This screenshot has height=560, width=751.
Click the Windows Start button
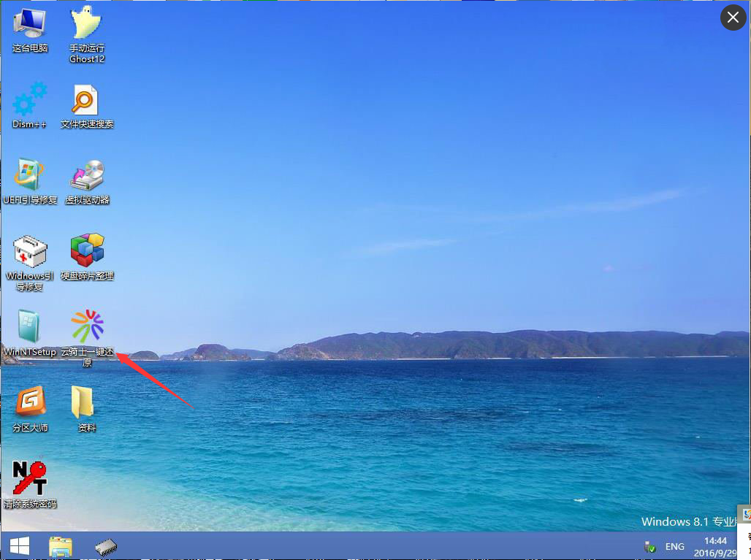click(x=19, y=546)
